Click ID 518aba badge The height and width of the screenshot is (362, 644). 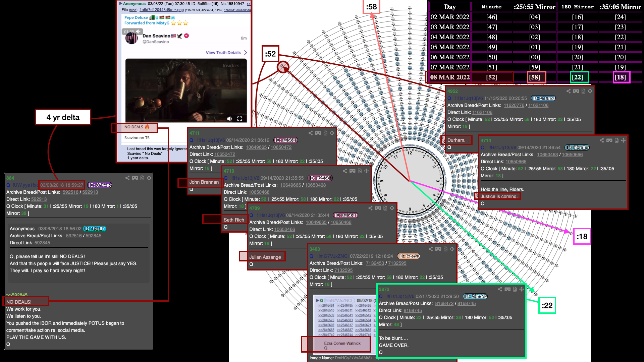544,98
